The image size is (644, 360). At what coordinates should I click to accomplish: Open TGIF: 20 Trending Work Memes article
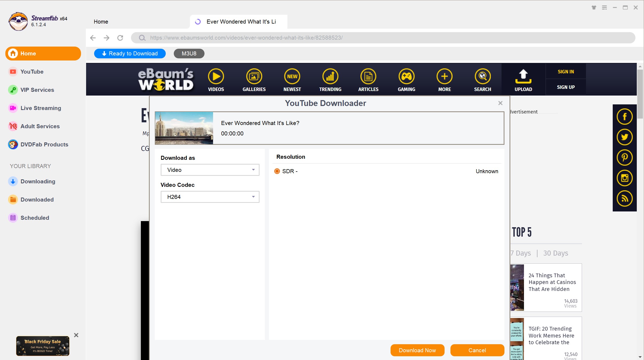click(x=551, y=335)
